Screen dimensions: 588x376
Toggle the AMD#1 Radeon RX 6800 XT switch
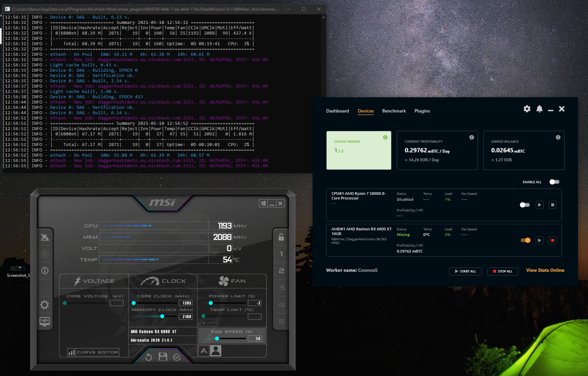point(526,240)
